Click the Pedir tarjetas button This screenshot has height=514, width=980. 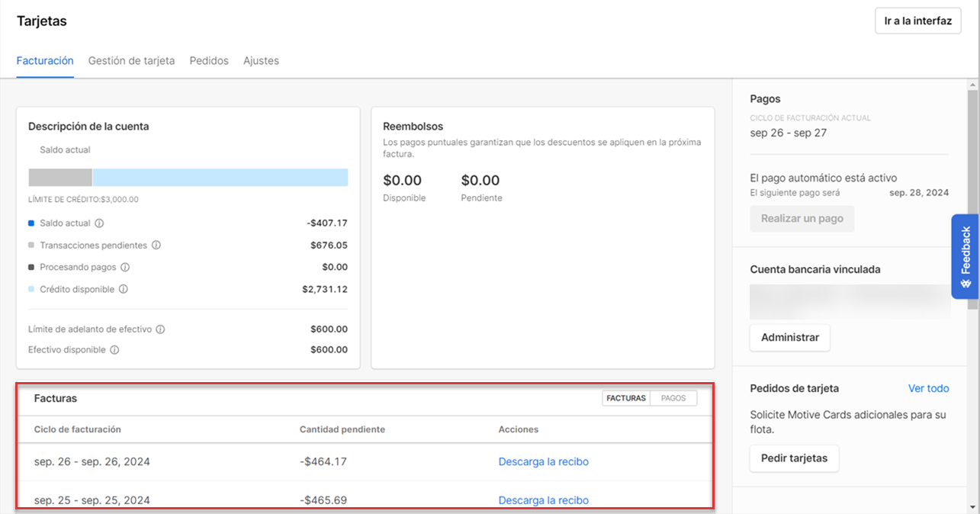pyautogui.click(x=794, y=458)
